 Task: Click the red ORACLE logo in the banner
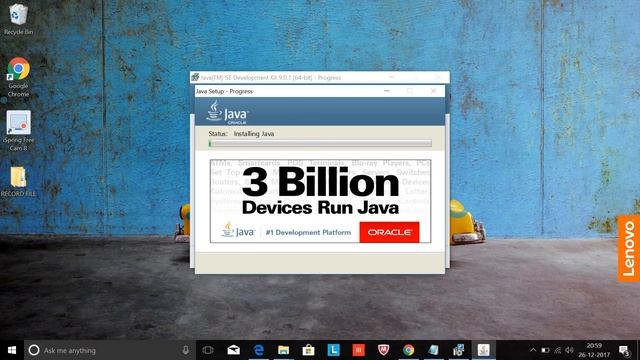click(389, 232)
